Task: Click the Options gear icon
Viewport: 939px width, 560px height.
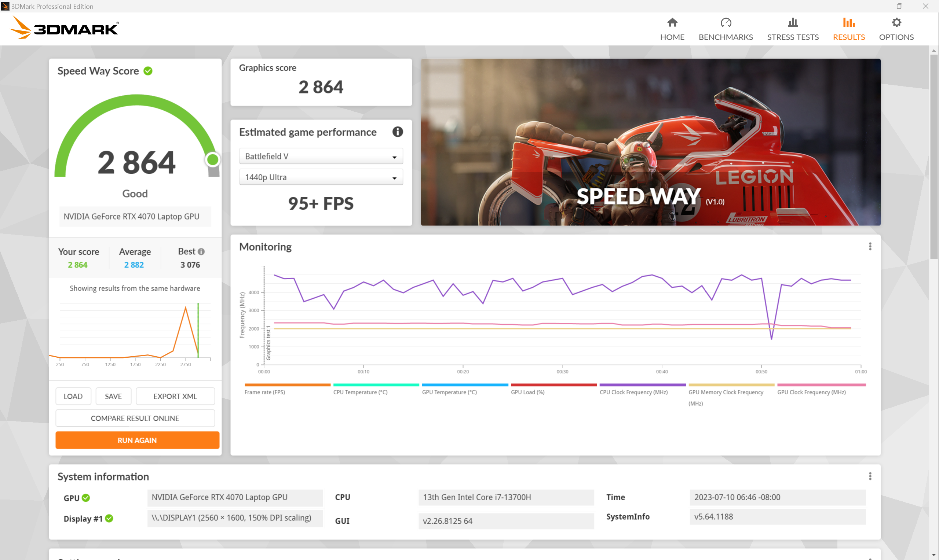Action: [896, 23]
